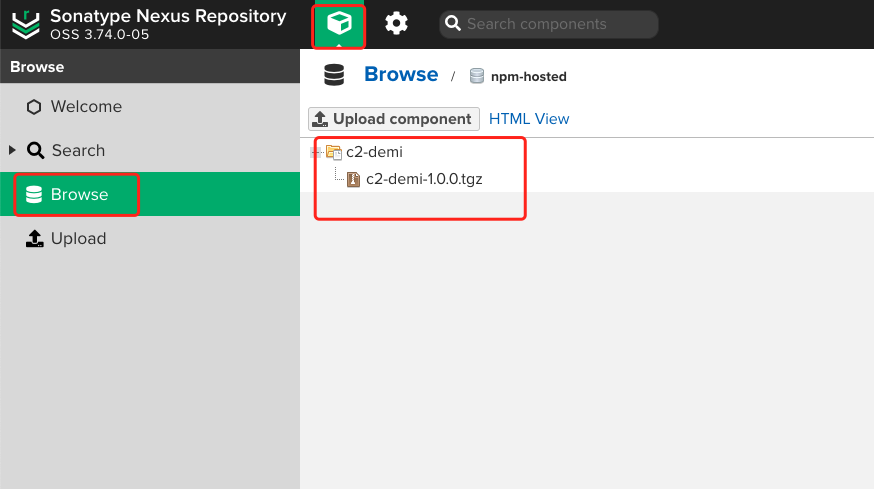Click the large database icon by Browse heading
Viewport: 874px width, 489px height.
(334, 75)
